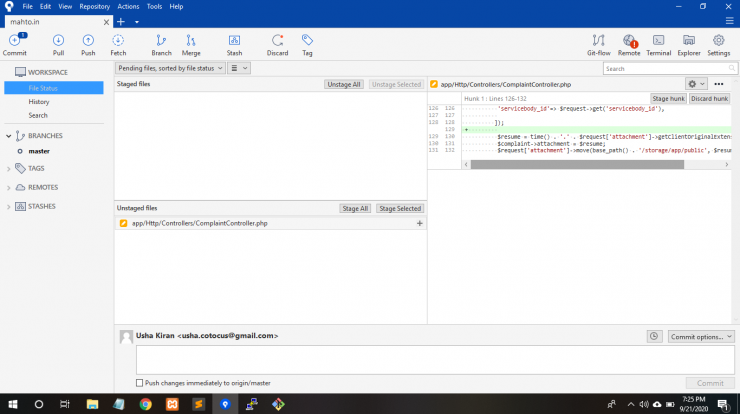Screen dimensions: 740x414
Task: Launch the Terminal from toolbar
Action: coord(658,45)
